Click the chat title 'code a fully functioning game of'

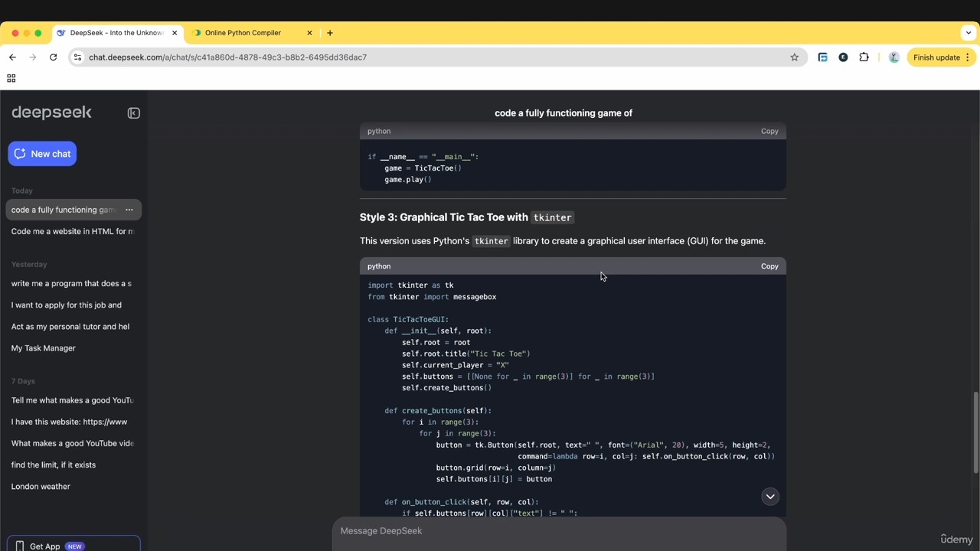tap(563, 113)
